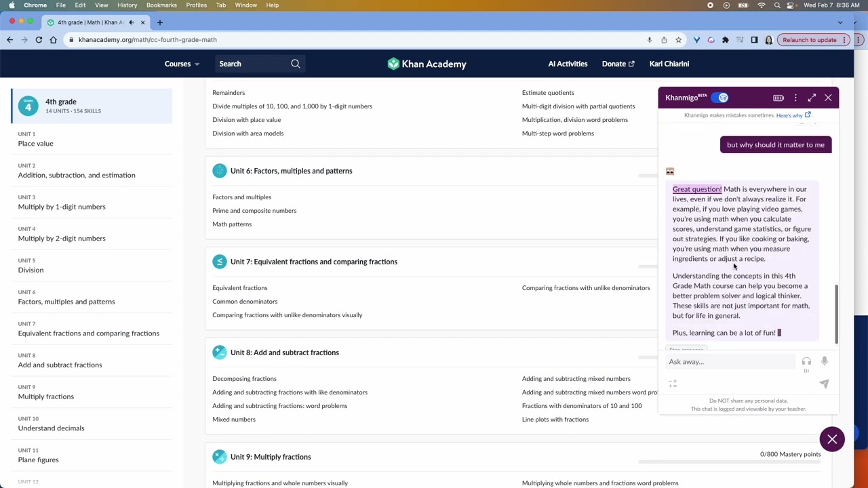Open Line plots with fractions lesson
868x488 pixels.
(x=555, y=420)
